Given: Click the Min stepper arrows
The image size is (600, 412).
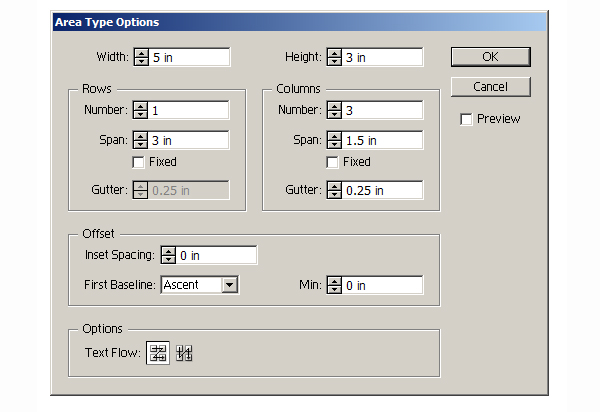Looking at the screenshot, I should 334,286.
